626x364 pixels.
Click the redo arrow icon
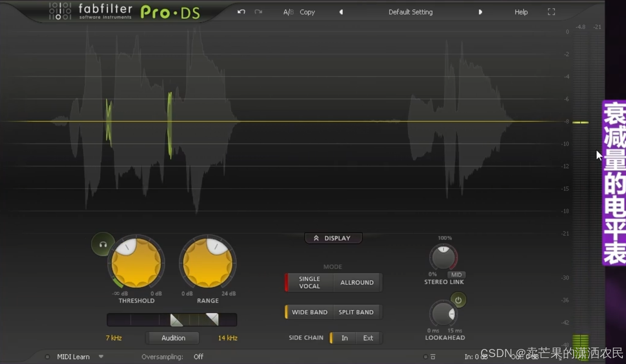pyautogui.click(x=258, y=12)
